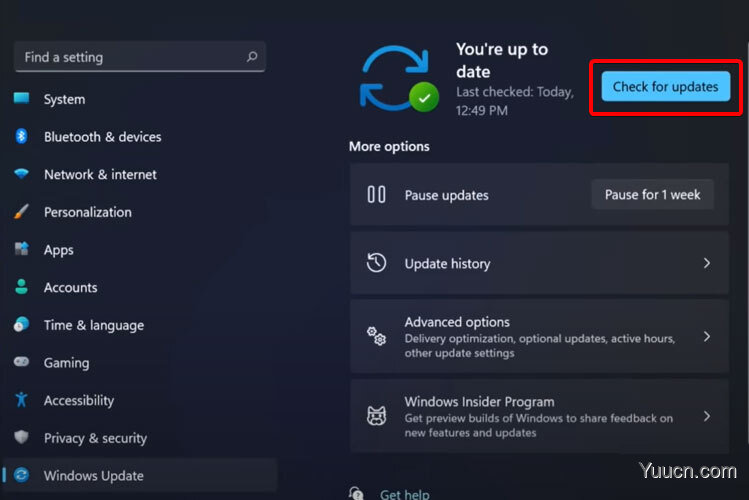This screenshot has width=749, height=500.
Task: Click the large update status sync icon
Action: (399, 79)
